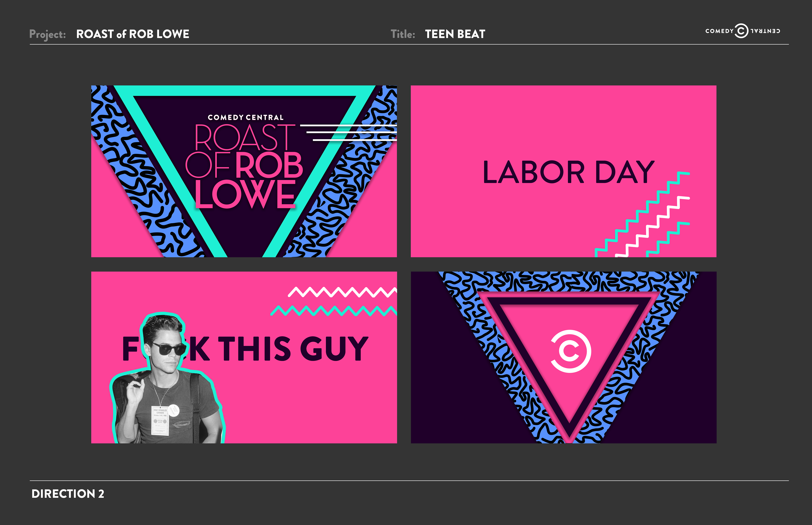
Task: Click the man in sunglasses photo cutout
Action: [x=167, y=378]
